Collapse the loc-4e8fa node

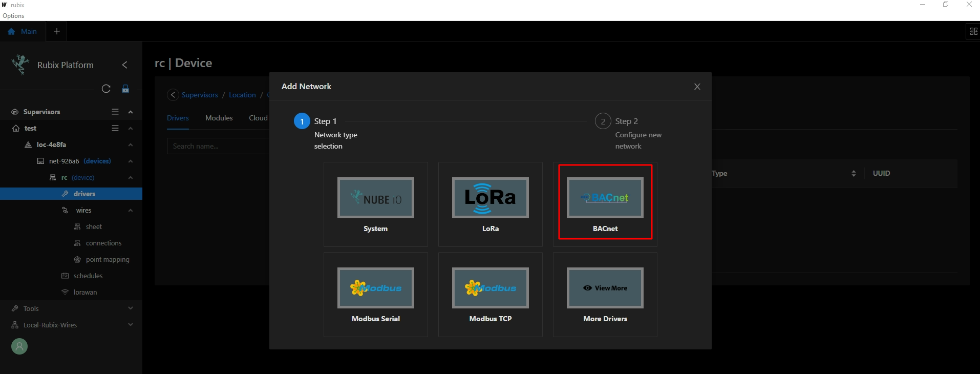click(131, 144)
